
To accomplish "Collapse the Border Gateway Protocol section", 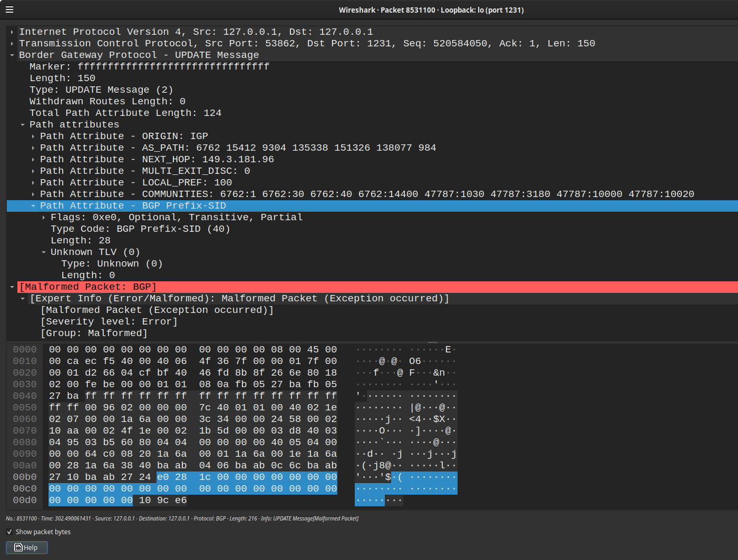I will coord(12,55).
